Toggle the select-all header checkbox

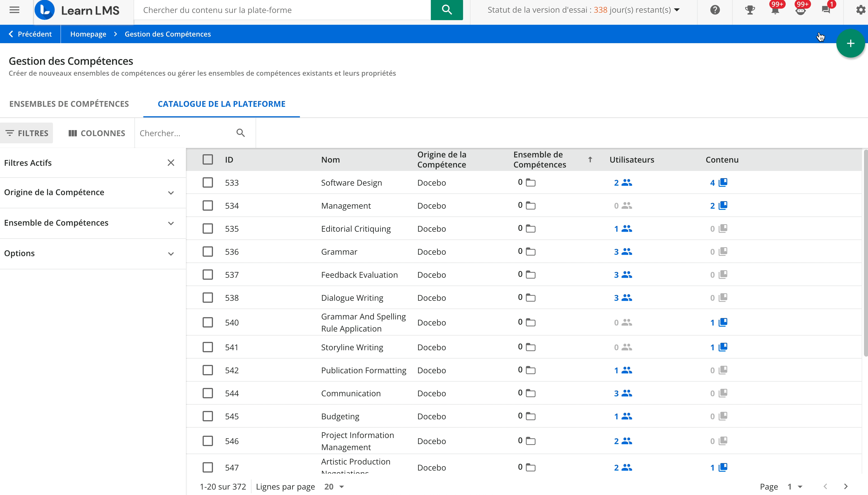coord(208,159)
